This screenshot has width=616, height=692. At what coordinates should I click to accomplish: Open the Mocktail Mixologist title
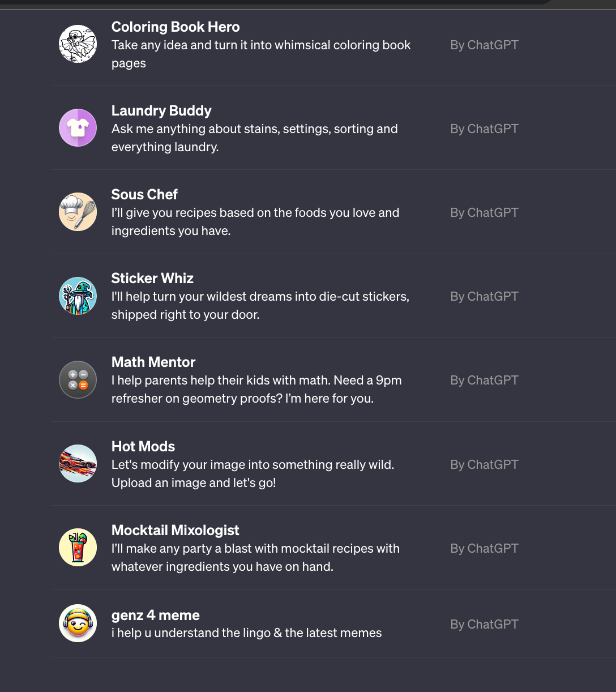click(176, 530)
